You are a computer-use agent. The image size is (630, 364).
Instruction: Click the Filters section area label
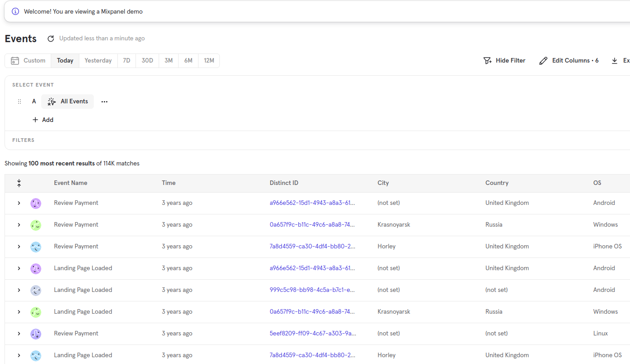[24, 141]
